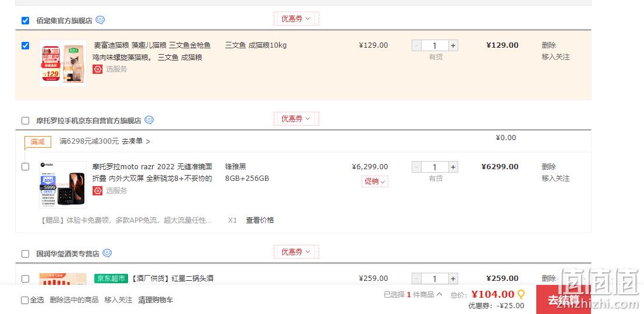
Task: Tick the 全选 select-all checkbox
Action: click(x=24, y=301)
